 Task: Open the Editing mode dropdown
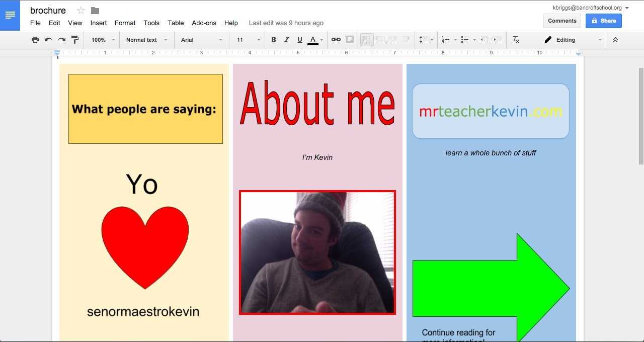coord(571,40)
